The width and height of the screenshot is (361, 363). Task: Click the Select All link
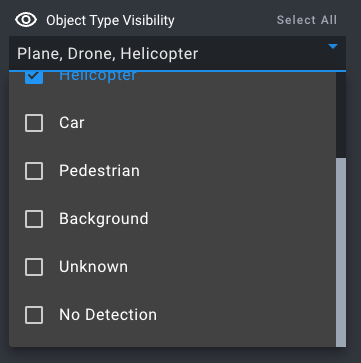307,20
